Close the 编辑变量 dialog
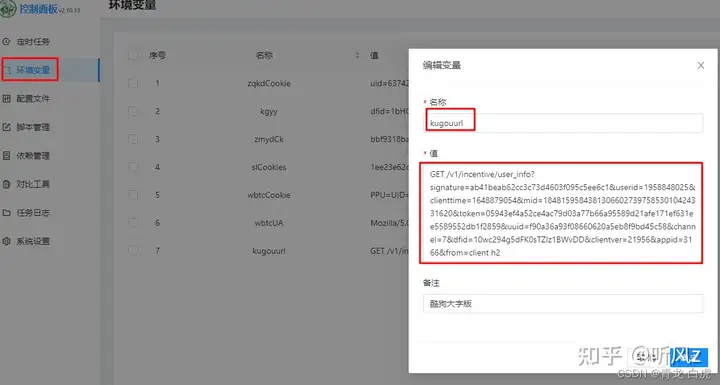Viewport: 720px width, 385px height. 701,65
